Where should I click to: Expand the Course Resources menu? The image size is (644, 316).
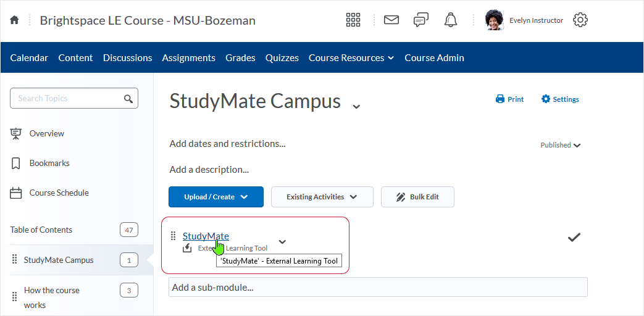tap(351, 58)
